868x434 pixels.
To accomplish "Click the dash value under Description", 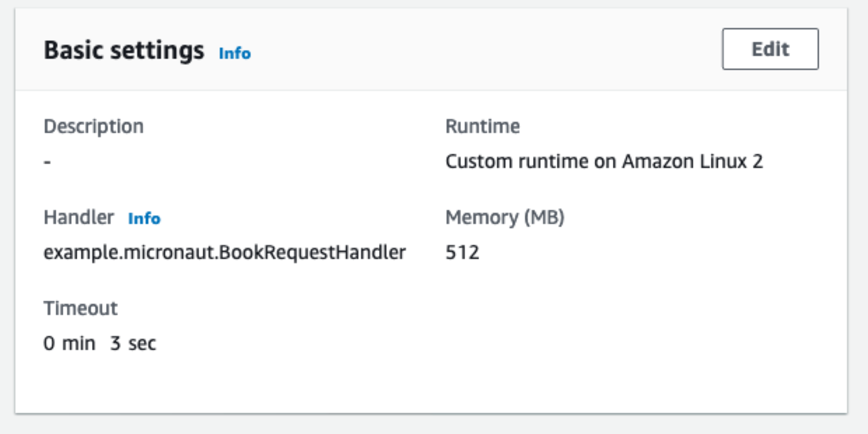I will [x=47, y=162].
